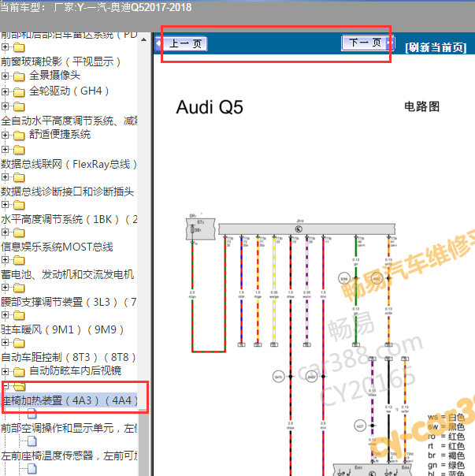The width and height of the screenshot is (475, 476).
Task: Click folder icon above 信息娱乐系统MOST总线
Action: (19, 232)
